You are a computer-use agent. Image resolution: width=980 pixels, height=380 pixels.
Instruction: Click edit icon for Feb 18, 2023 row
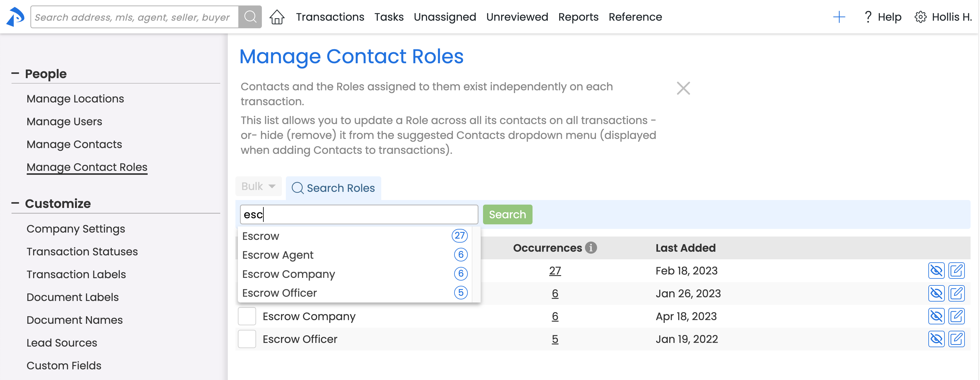point(956,271)
